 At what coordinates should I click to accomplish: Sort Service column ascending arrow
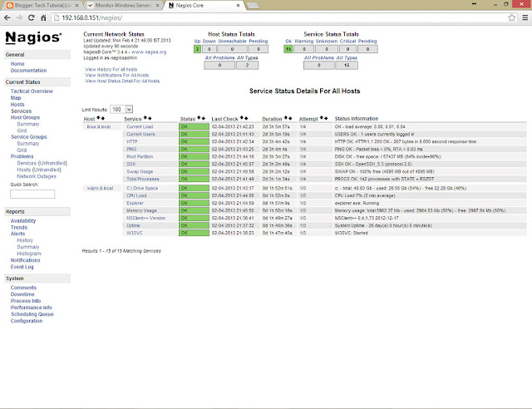tap(145, 118)
